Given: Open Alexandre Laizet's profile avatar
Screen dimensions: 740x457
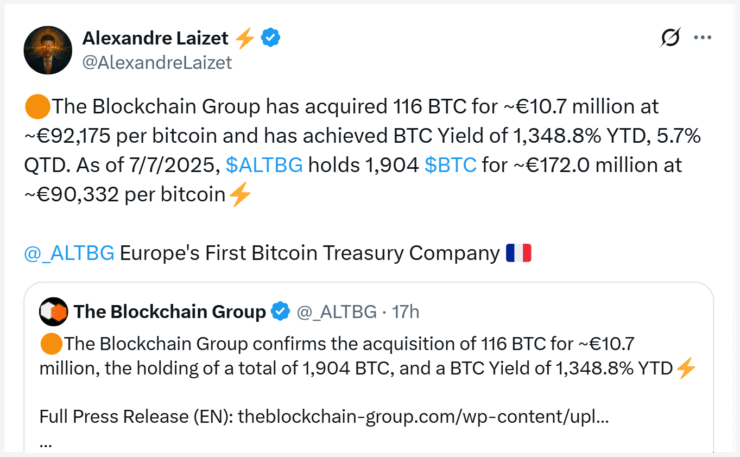Looking at the screenshot, I should 48,50.
